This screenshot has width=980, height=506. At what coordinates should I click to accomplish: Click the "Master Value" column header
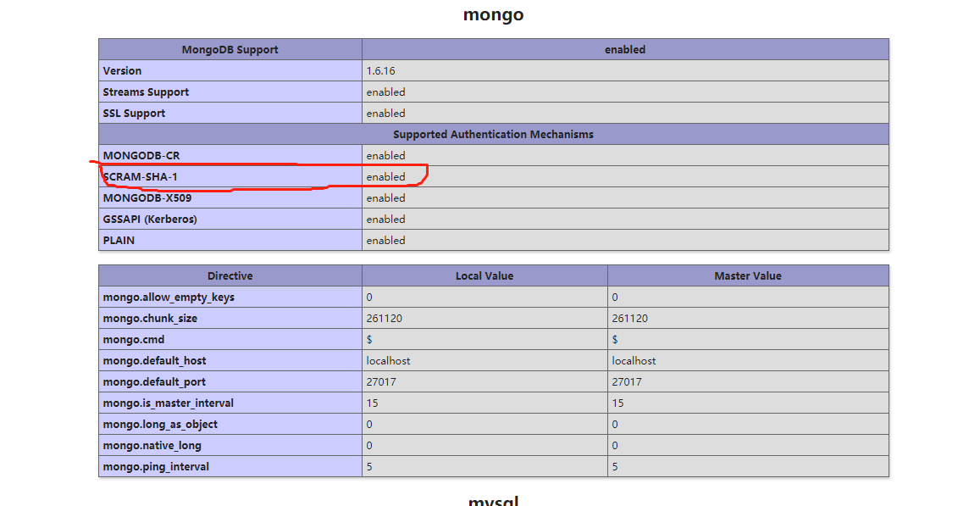pyautogui.click(x=748, y=275)
